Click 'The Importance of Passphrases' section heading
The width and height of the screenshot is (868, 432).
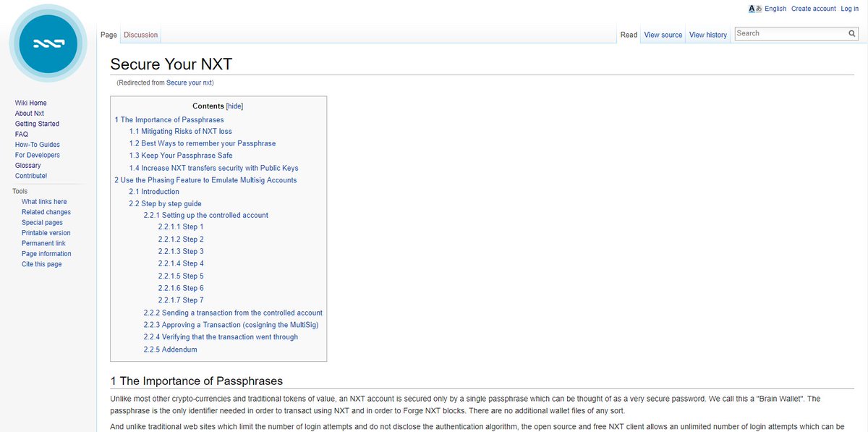pos(197,381)
